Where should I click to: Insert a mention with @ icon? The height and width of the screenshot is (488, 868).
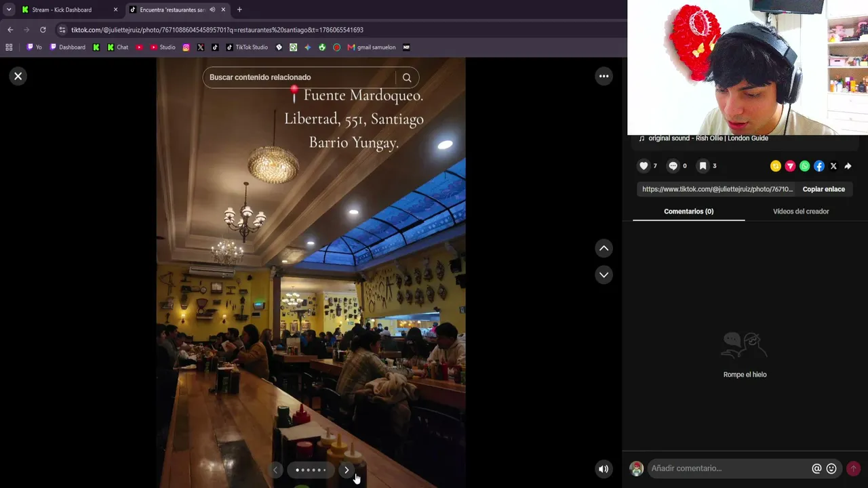[x=816, y=468]
